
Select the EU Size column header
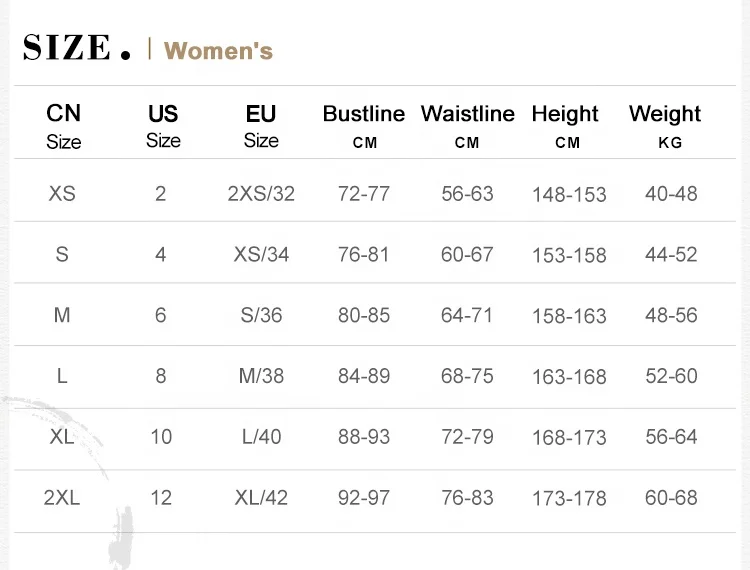click(261, 126)
